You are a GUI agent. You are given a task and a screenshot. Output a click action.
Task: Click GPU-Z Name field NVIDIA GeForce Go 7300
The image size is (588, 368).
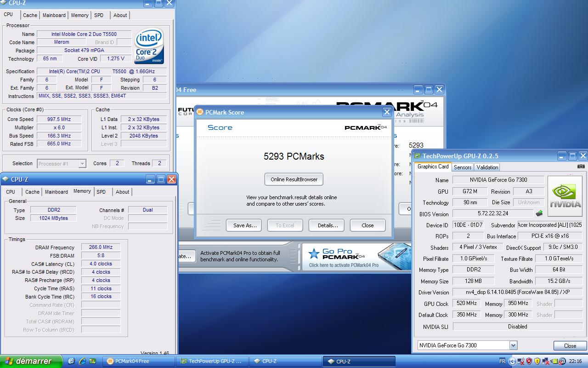tap(498, 180)
